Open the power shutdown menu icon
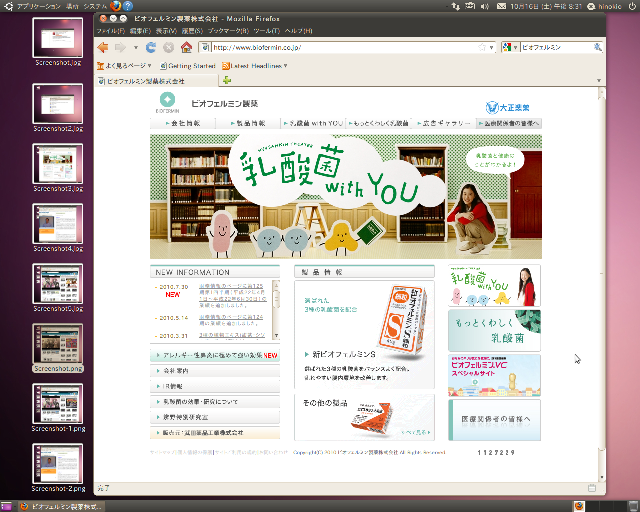Image resolution: width=640 pixels, height=512 pixels. point(632,6)
